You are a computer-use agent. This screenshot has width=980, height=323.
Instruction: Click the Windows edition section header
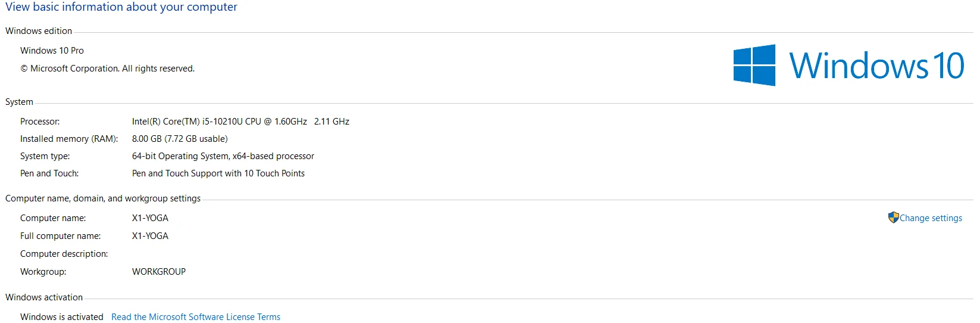[x=39, y=31]
